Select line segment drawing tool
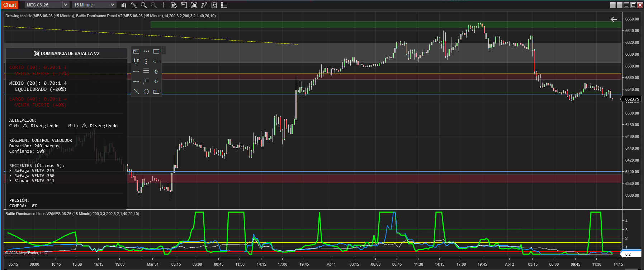 pyautogui.click(x=136, y=71)
